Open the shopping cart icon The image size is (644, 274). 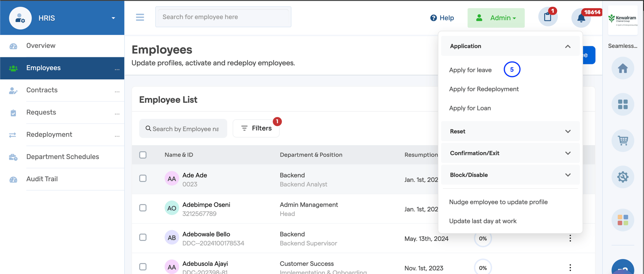[622, 140]
